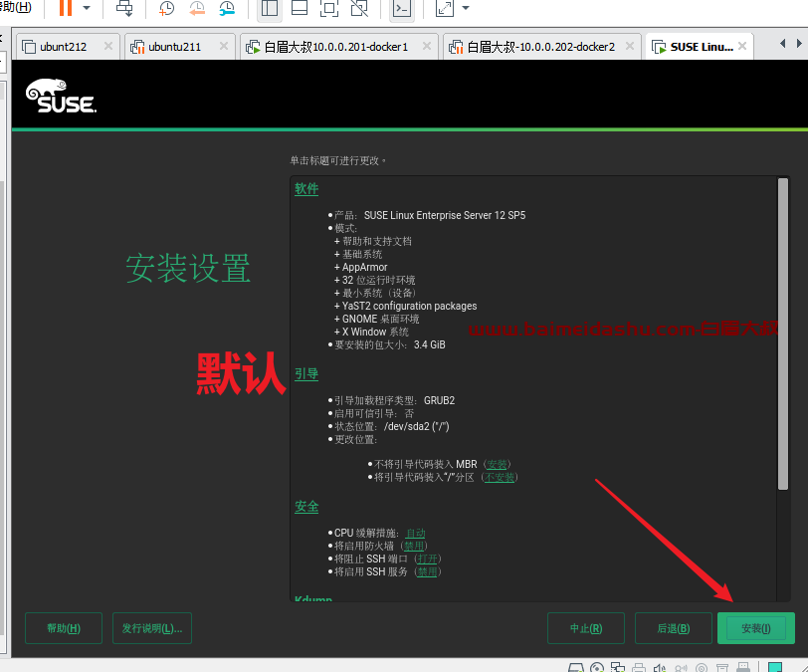Image resolution: width=808 pixels, height=672 pixels.
Task: Click the YaST2 configuration packages entry
Action: (x=410, y=306)
